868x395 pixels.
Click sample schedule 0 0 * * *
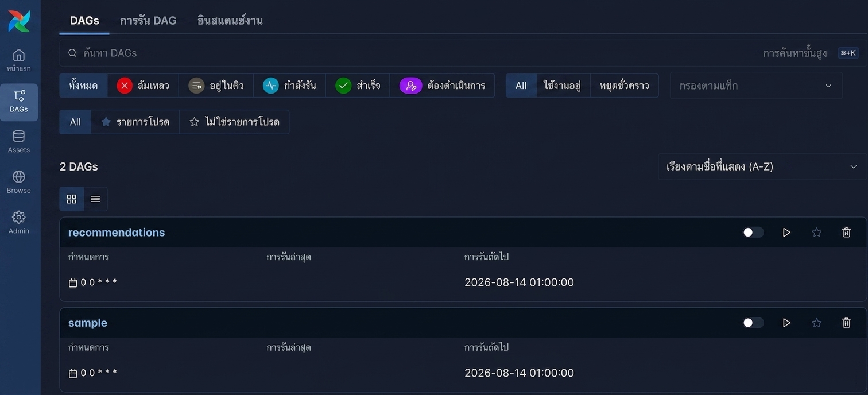point(99,373)
